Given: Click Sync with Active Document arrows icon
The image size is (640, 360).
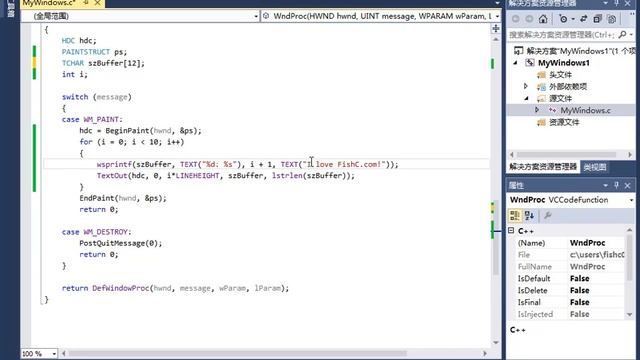Looking at the screenshot, I should pos(583,19).
